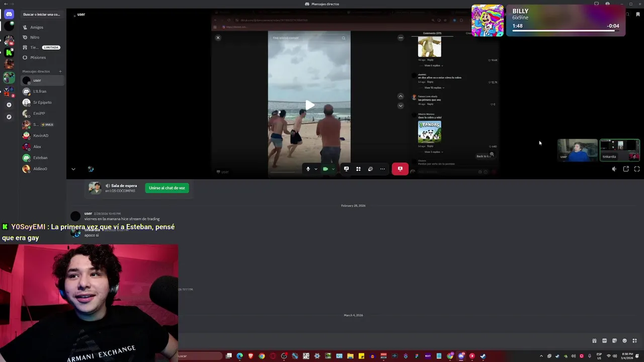Open Opera browser from taskbar
Screen dimensions: 644x362
[273, 356]
